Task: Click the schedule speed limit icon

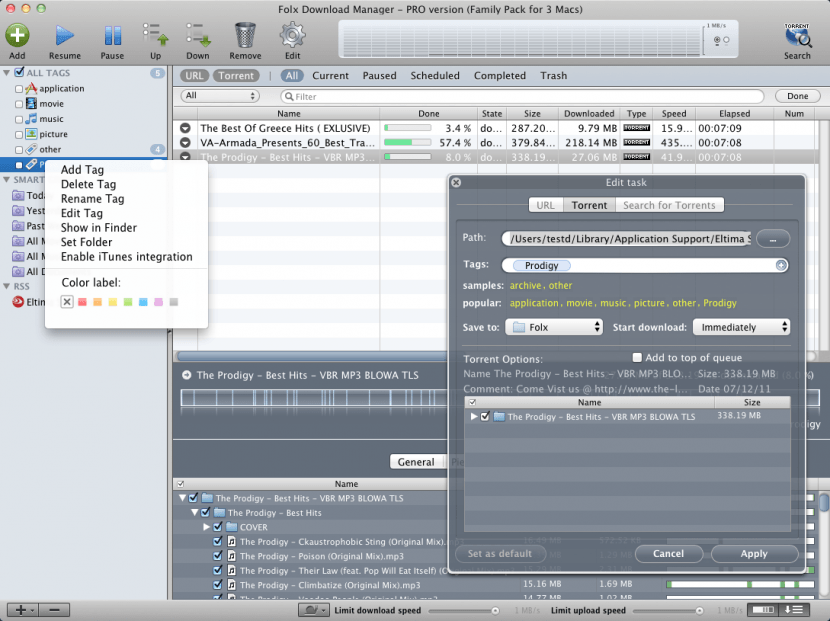Action: [x=314, y=610]
